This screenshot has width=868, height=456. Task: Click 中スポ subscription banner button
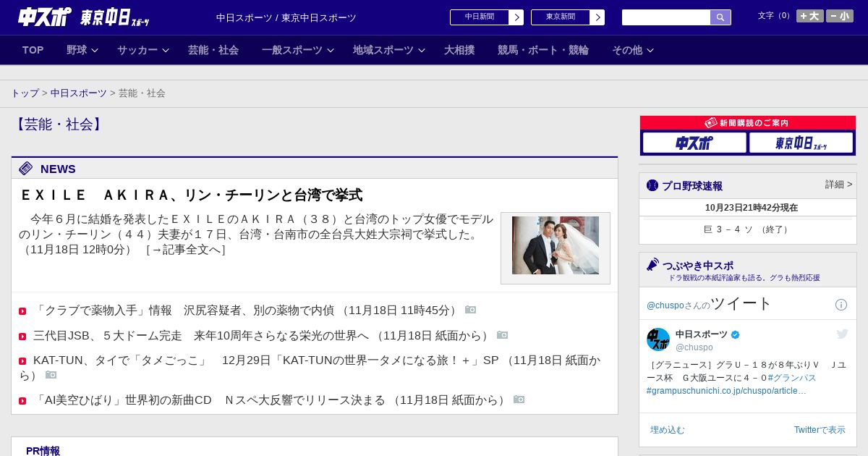(x=694, y=143)
